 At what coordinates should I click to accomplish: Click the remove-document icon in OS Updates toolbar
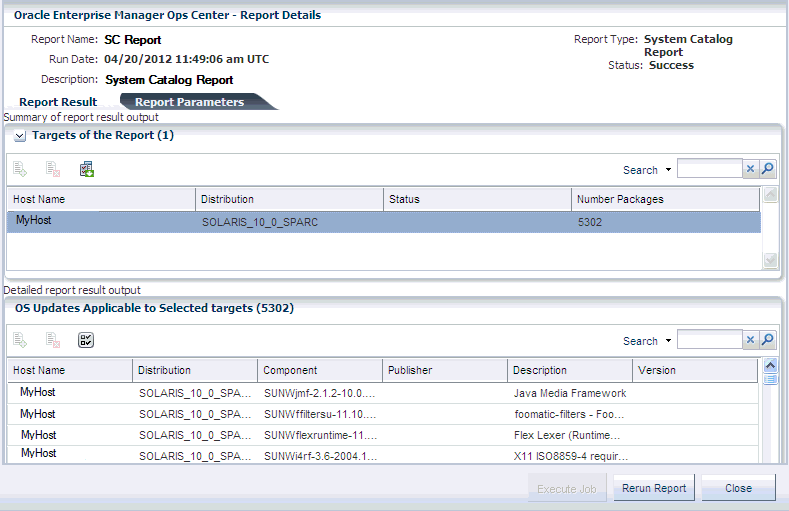click(x=53, y=340)
